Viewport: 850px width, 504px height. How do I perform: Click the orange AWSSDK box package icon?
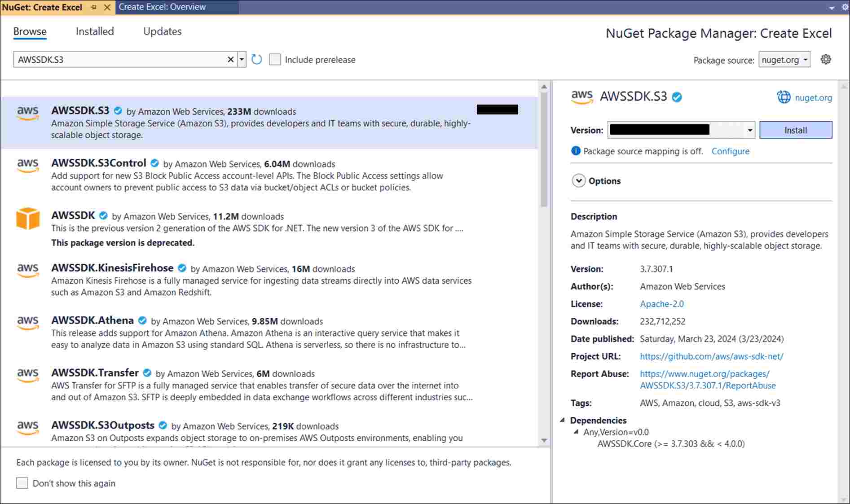pos(28,219)
